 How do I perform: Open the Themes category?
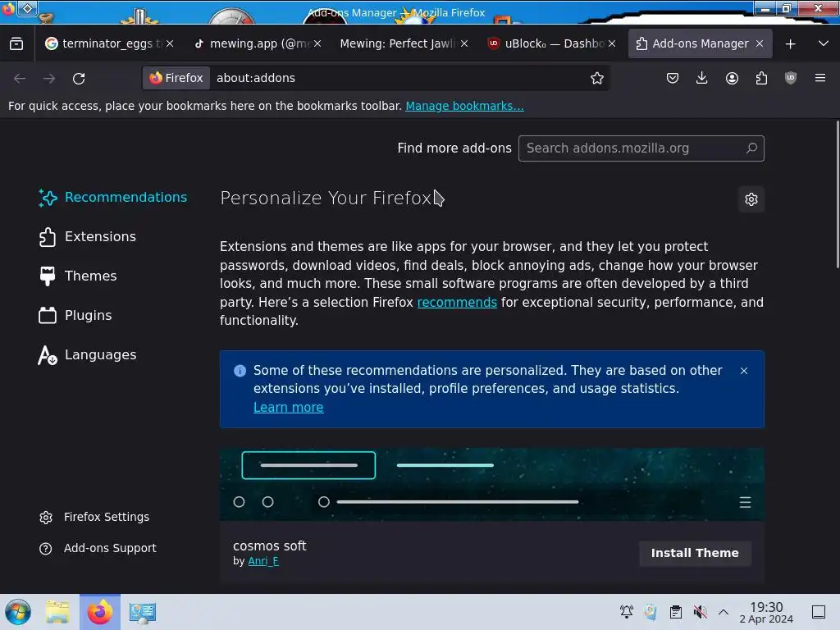point(78,276)
